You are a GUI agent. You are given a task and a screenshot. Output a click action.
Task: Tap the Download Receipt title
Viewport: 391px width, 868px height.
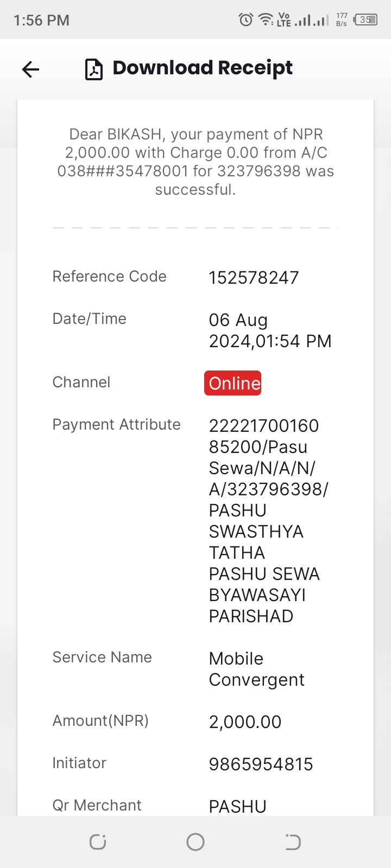click(x=203, y=68)
